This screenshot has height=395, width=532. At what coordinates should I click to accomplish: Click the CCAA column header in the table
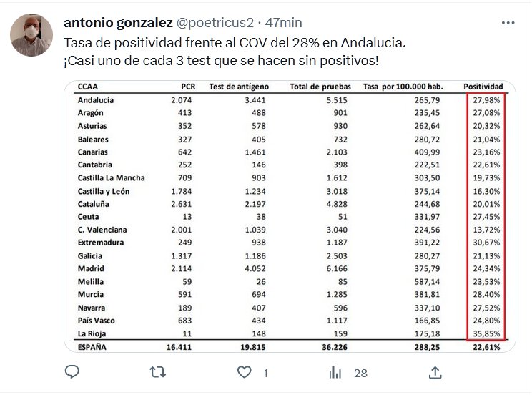point(88,87)
